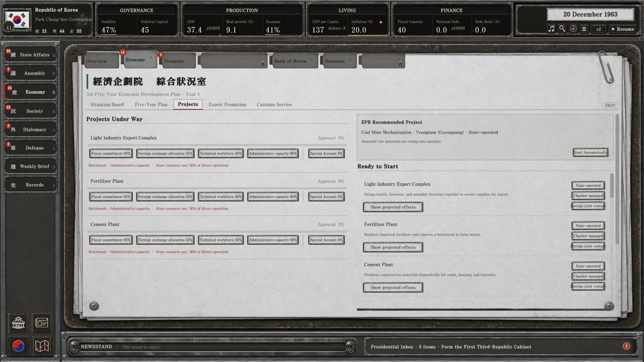Click the 20 December 1963 date display
The height and width of the screenshot is (362, 644).
tap(590, 14)
